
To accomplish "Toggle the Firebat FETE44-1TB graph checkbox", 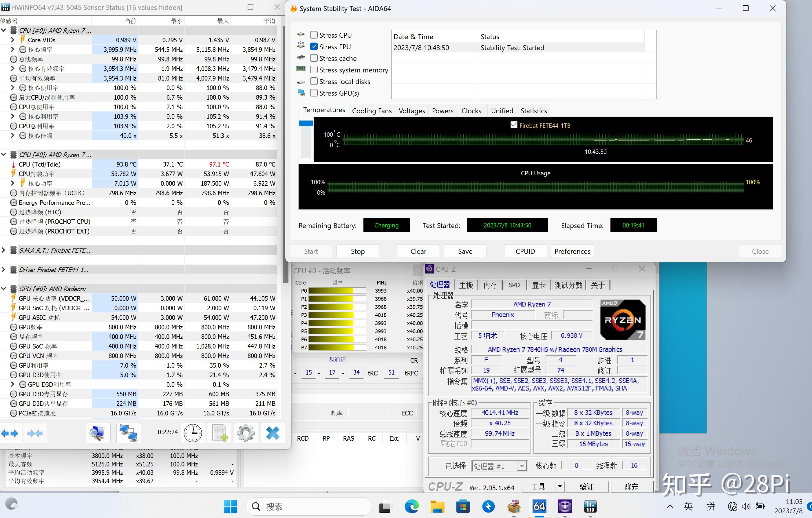I will coord(513,125).
